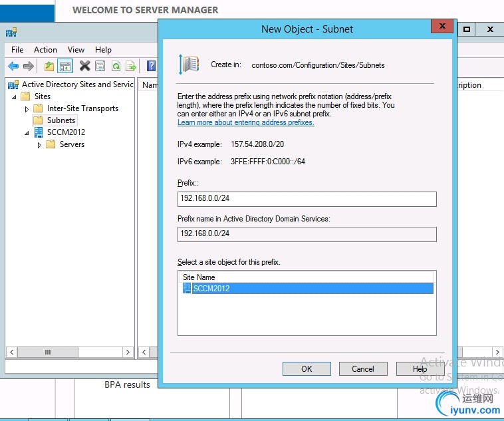Open the Help menu
Image resolution: width=504 pixels, height=421 pixels.
[103, 50]
